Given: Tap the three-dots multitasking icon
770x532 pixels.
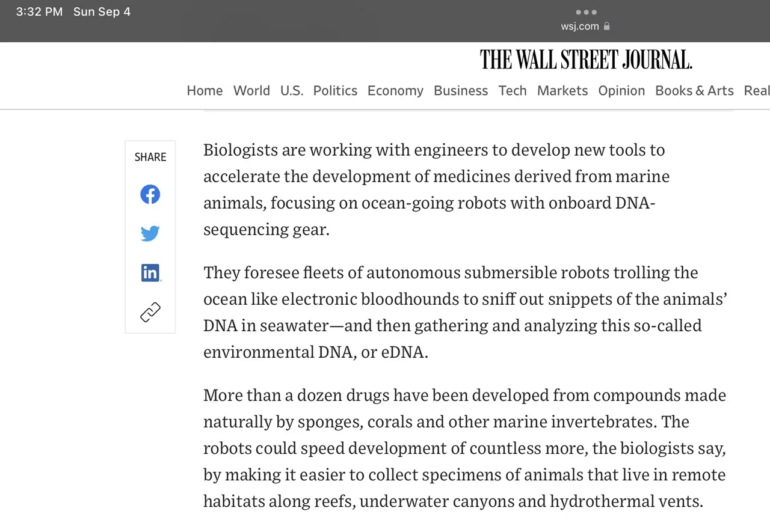Looking at the screenshot, I should tap(586, 12).
